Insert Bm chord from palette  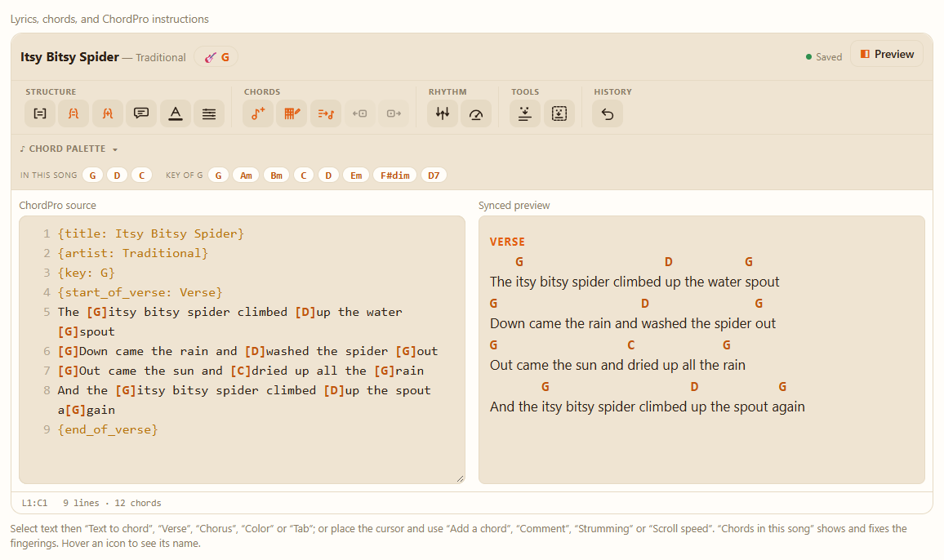pyautogui.click(x=276, y=176)
